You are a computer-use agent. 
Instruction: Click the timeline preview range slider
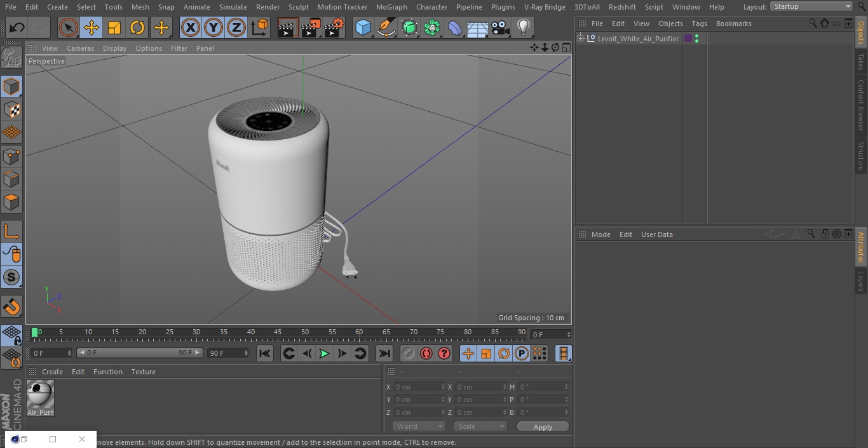click(x=140, y=353)
